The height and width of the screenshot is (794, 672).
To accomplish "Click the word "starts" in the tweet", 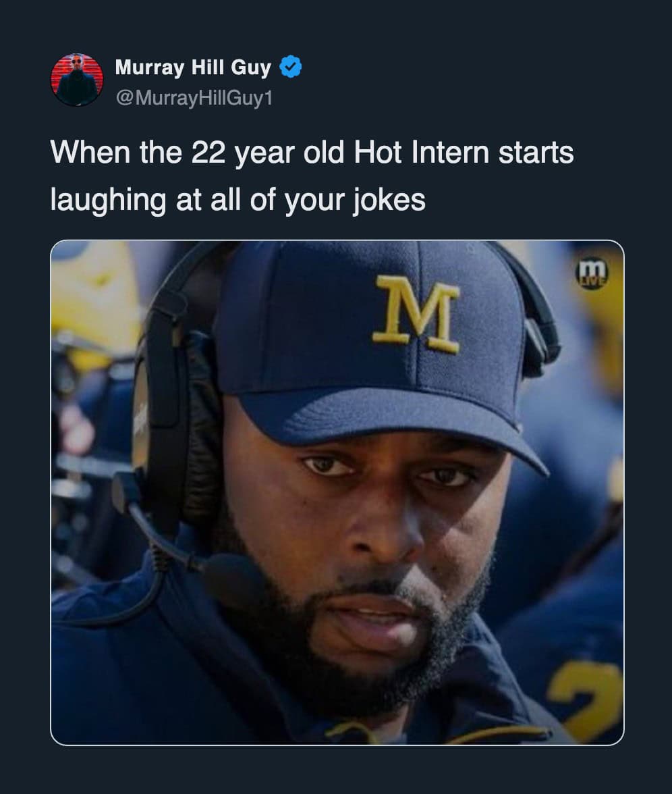I will (x=536, y=153).
